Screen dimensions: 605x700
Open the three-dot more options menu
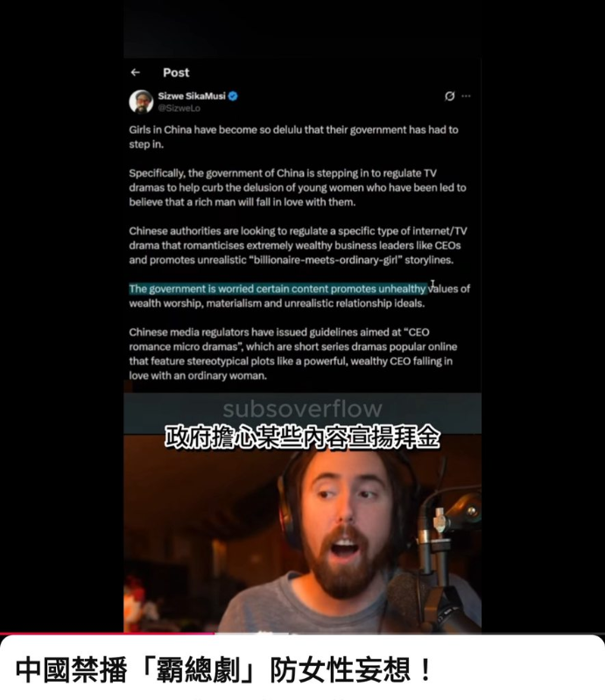(466, 96)
